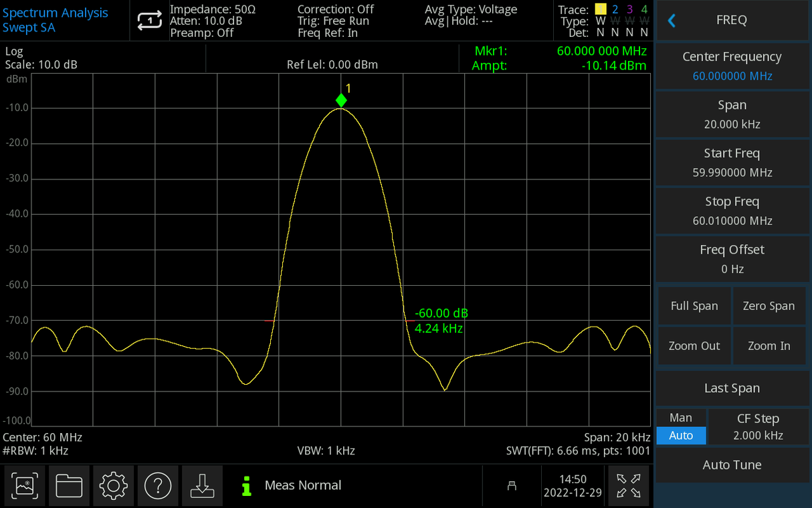Click the screen capture icon
812x508 pixels.
24,486
